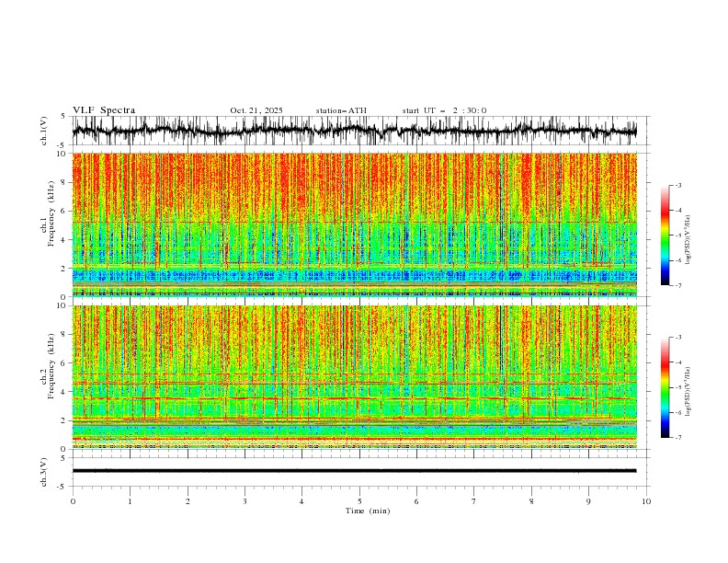
Task: Click the upper PSD color scale bar
Action: [665, 236]
